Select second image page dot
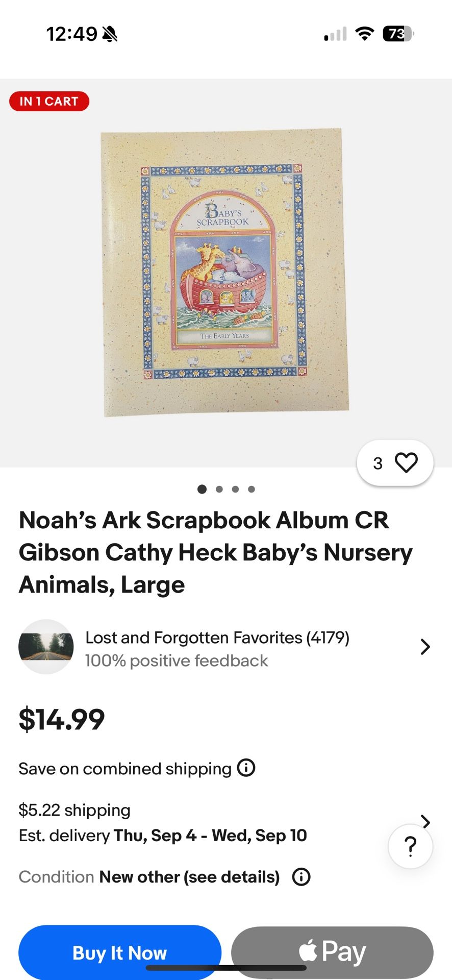This screenshot has height=980, width=452. 219,489
